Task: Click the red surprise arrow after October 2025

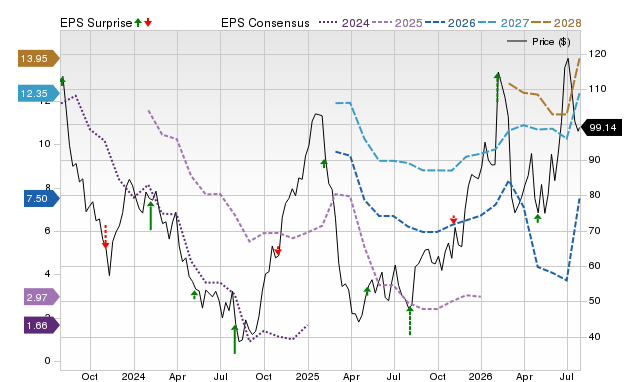Action: (x=453, y=220)
